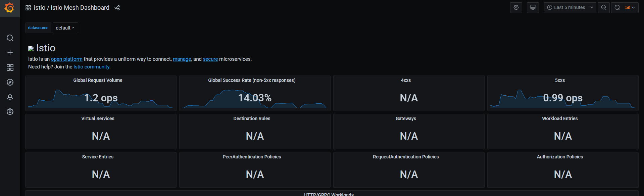Cycle view mode with monitor icon
Screen dimensions: 644x196
pos(533,7)
